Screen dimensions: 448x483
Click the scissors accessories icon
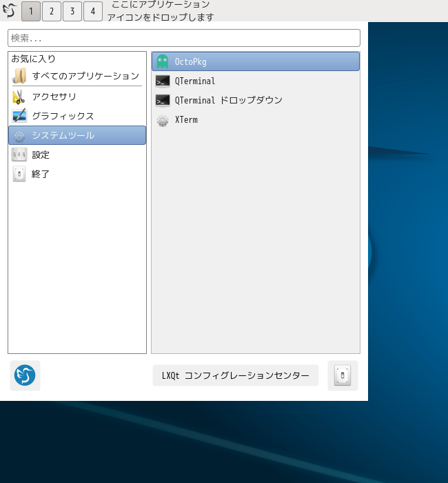click(19, 97)
